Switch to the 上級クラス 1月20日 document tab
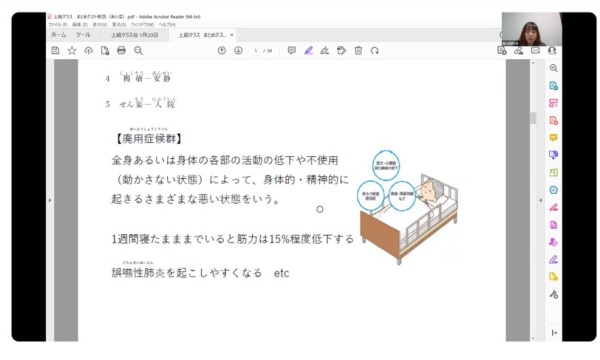This screenshot has width=600, height=360. pyautogui.click(x=134, y=35)
